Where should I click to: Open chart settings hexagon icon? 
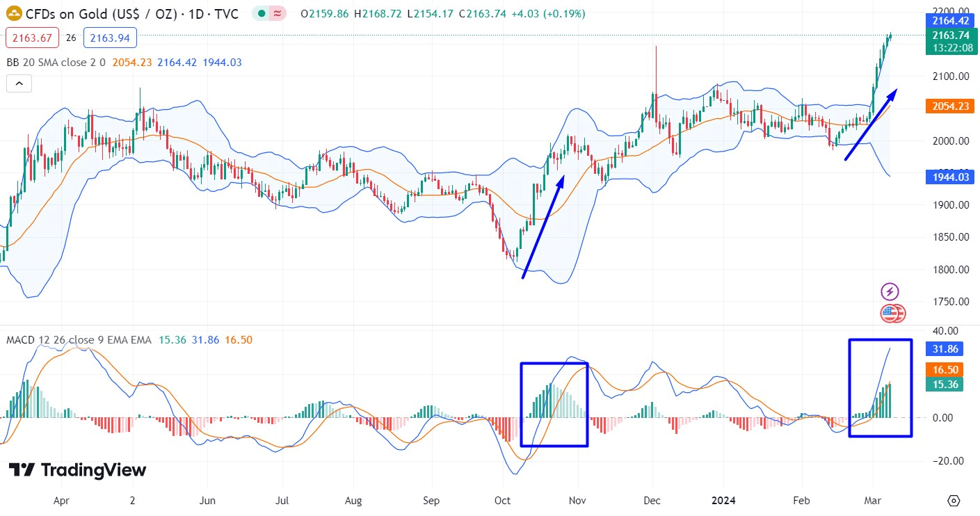tap(953, 501)
